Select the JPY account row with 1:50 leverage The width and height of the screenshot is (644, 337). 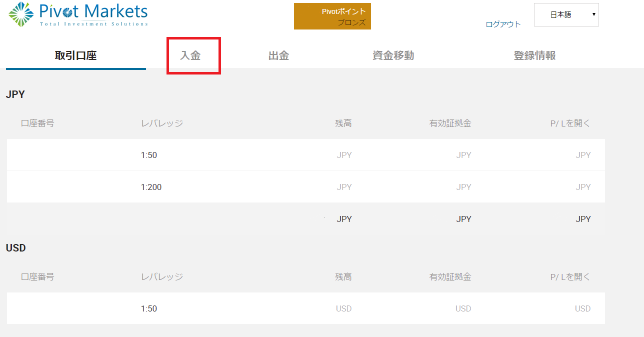(306, 155)
